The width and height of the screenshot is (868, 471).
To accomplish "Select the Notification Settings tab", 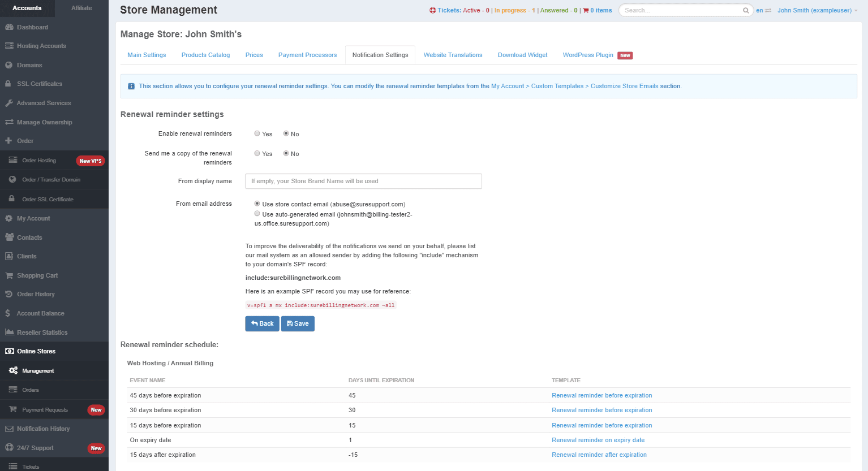I will point(380,55).
